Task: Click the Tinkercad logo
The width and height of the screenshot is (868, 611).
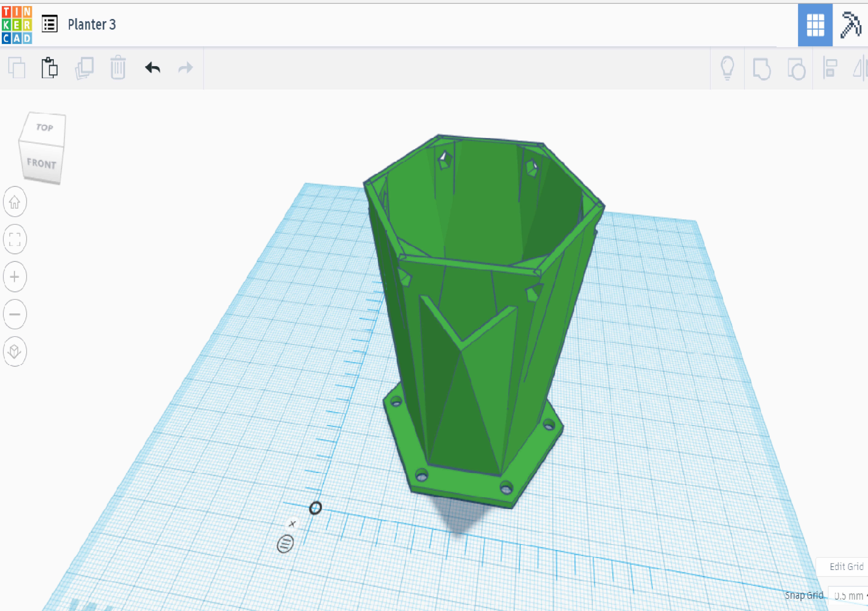Action: tap(17, 25)
